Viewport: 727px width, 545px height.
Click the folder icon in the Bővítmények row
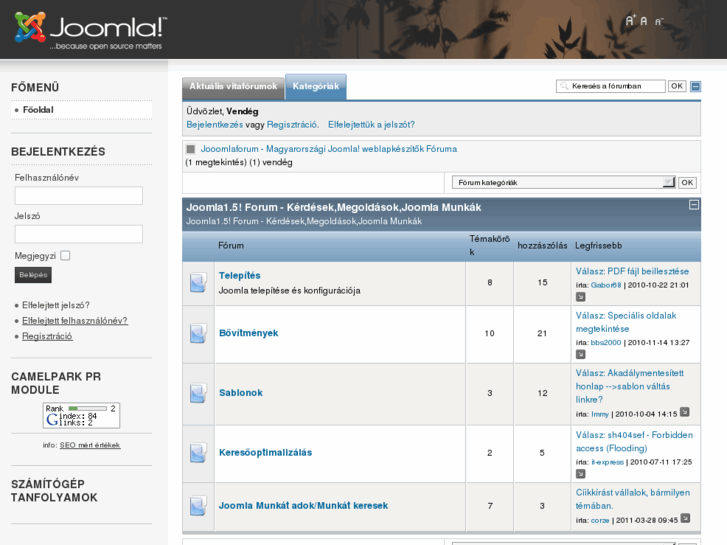pos(198,333)
